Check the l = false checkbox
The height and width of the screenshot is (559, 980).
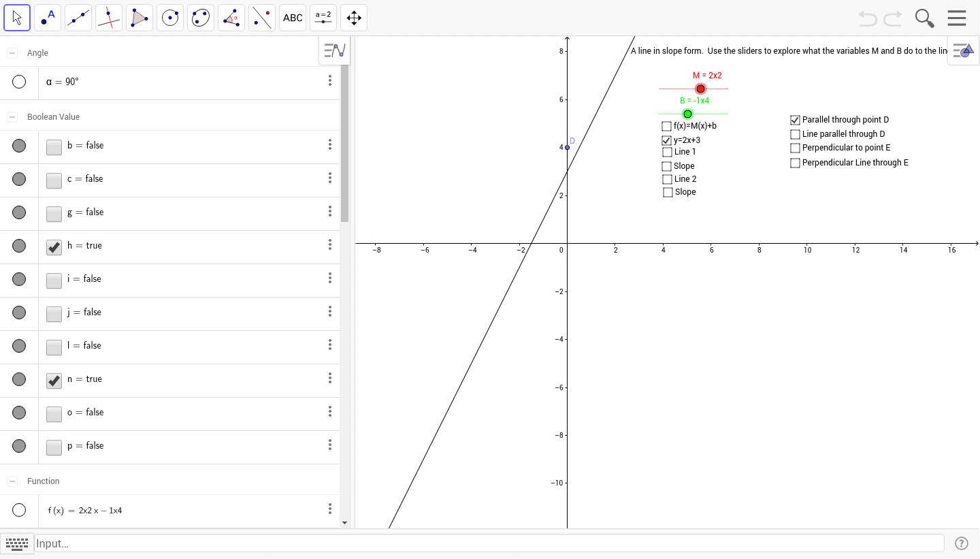point(54,347)
